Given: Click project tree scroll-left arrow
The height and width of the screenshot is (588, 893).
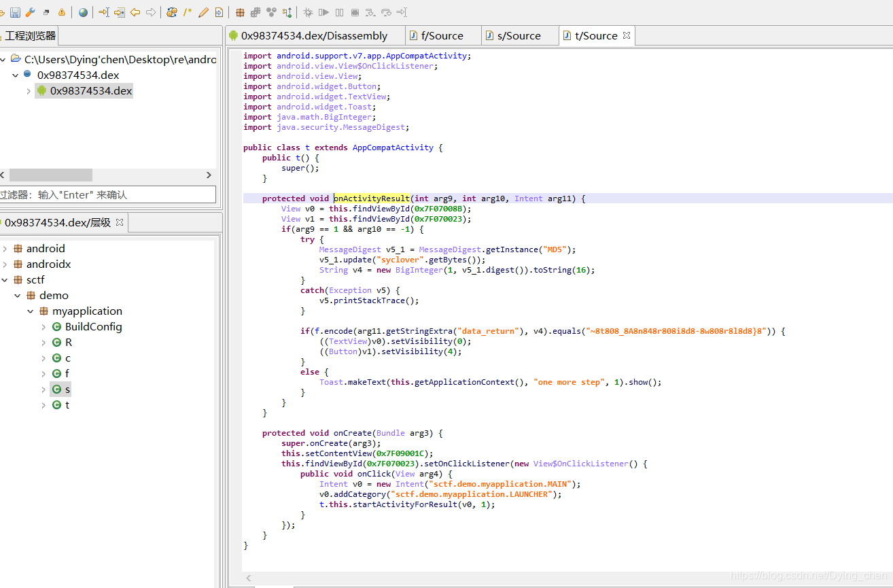Looking at the screenshot, I should (x=3, y=175).
